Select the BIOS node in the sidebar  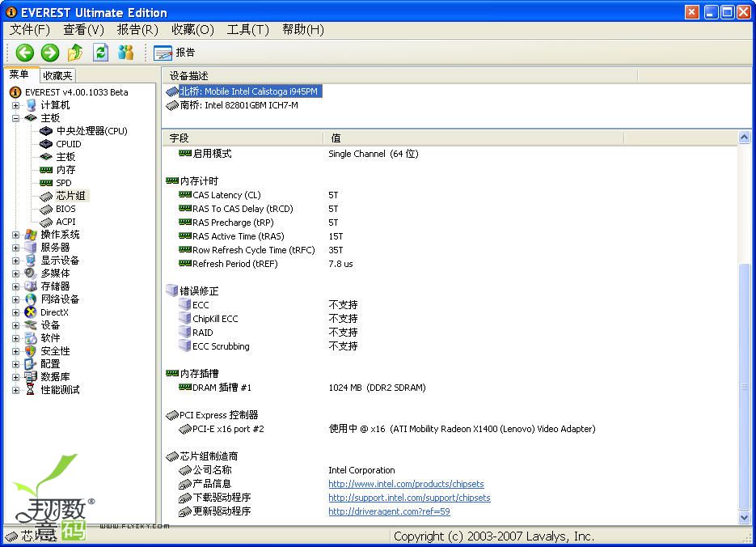pos(65,209)
